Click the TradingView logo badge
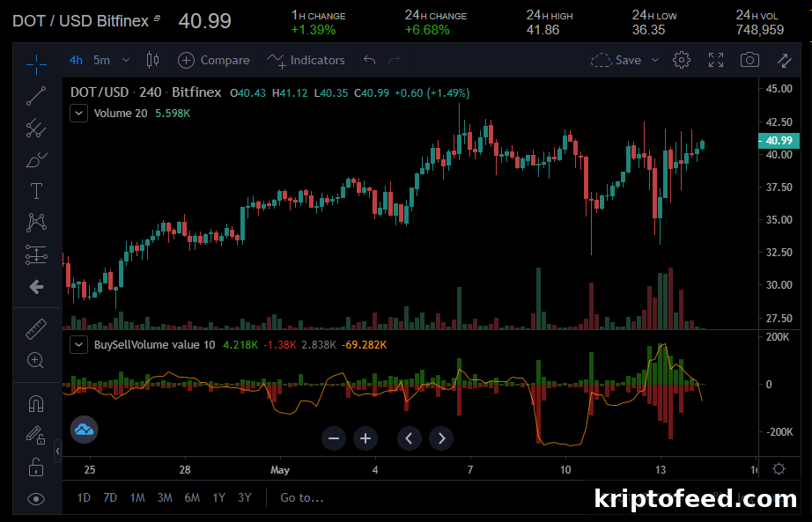The image size is (812, 522). (84, 430)
